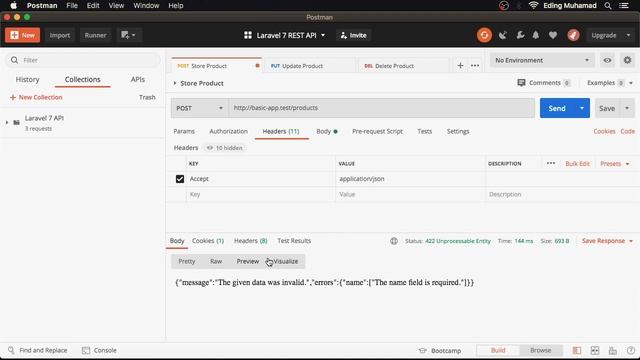Open the Runner
Viewport: 640px width, 360px height.
(x=95, y=35)
